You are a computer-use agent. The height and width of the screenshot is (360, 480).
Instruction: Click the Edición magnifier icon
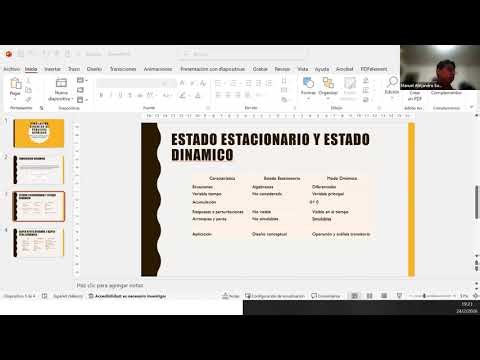coord(392,81)
